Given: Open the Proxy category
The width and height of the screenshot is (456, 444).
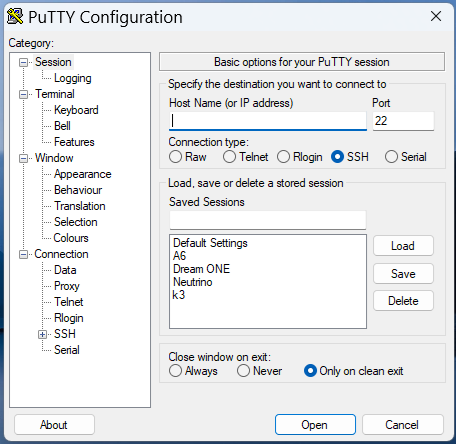Looking at the screenshot, I should click(67, 286).
